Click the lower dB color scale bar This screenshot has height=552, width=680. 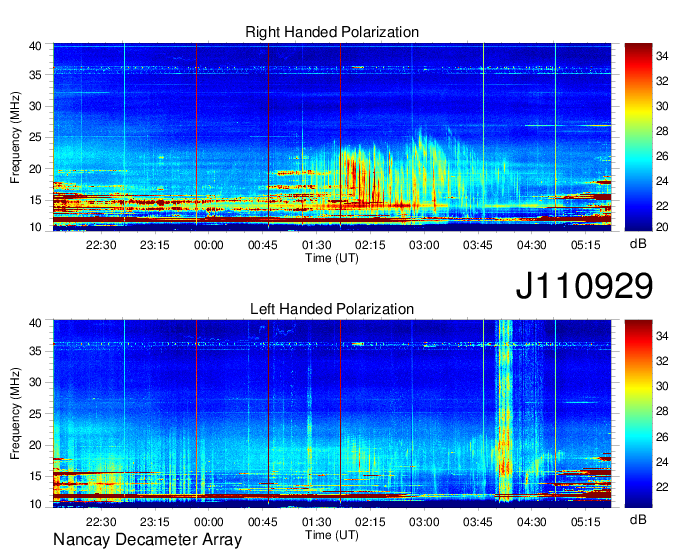(x=638, y=414)
